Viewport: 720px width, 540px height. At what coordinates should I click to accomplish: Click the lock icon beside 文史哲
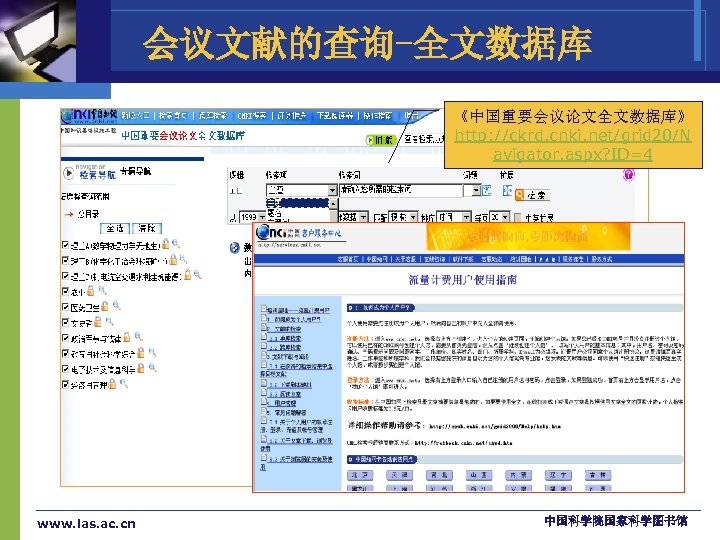pos(98,322)
